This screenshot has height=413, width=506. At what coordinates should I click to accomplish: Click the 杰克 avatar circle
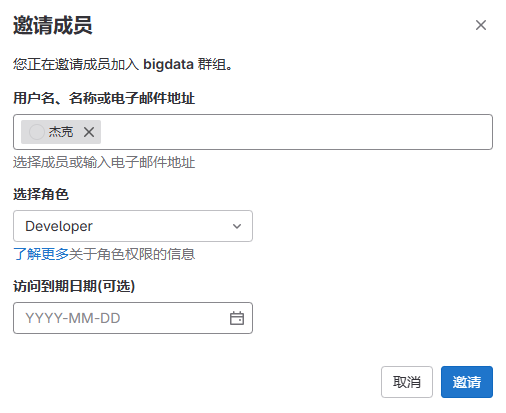37,132
